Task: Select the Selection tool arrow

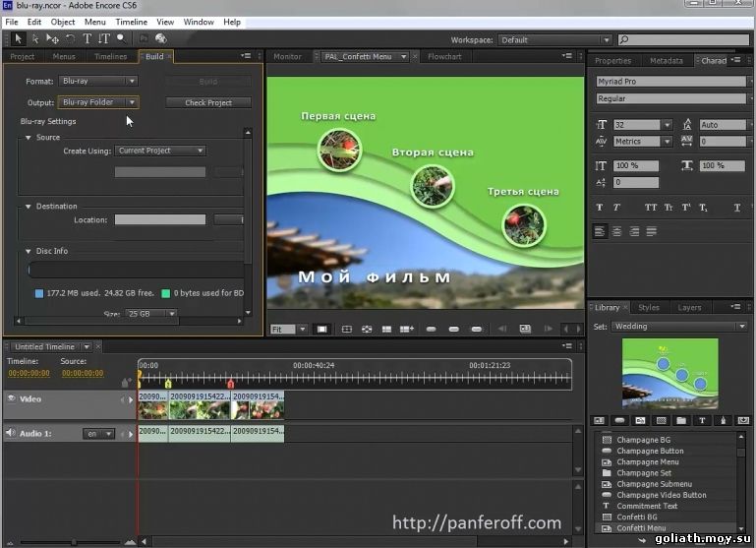Action: pyautogui.click(x=18, y=39)
